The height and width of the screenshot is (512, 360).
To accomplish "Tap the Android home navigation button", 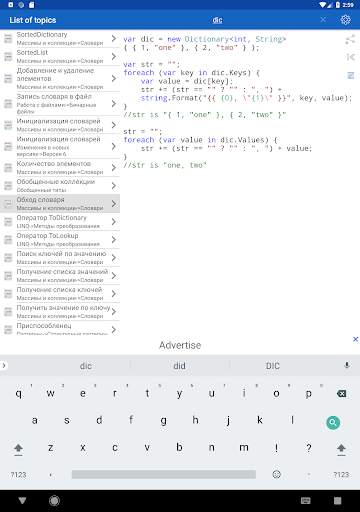I will (54, 500).
